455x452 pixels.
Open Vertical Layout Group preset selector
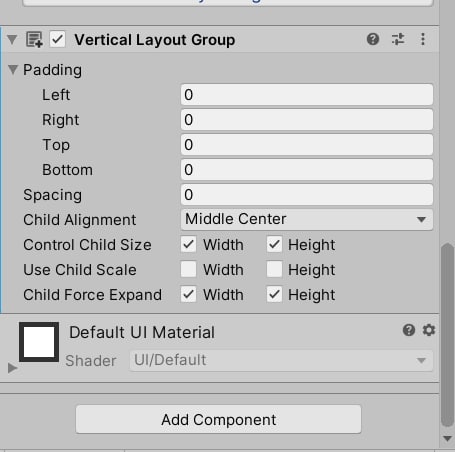[398, 39]
